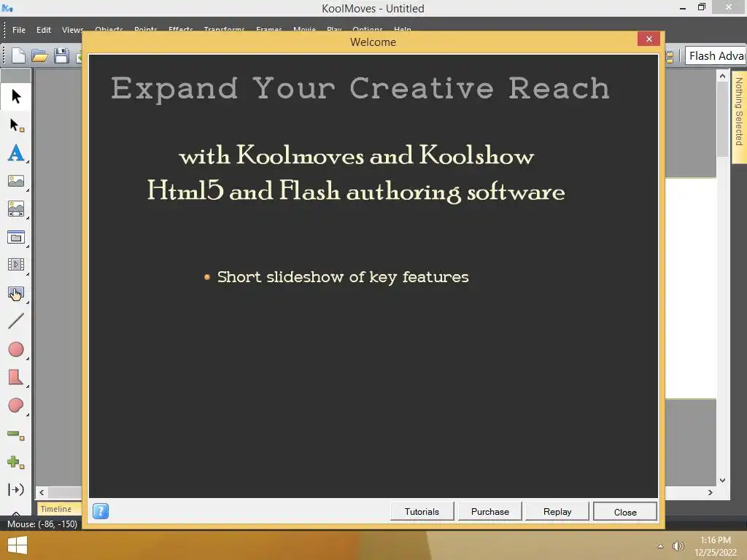Click the horizontal scrollbar right arrow
Viewport: 747px width, 560px height.
pyautogui.click(x=711, y=492)
